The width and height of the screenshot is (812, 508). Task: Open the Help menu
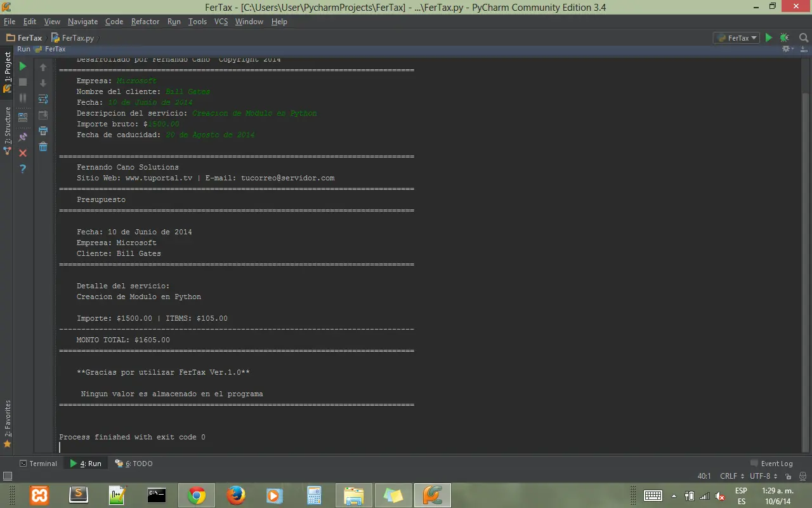tap(279, 22)
